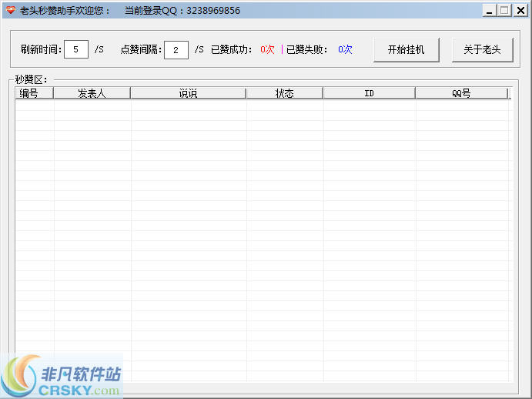Click the 已赞成功 label
The width and height of the screenshot is (532, 399).
tap(232, 49)
